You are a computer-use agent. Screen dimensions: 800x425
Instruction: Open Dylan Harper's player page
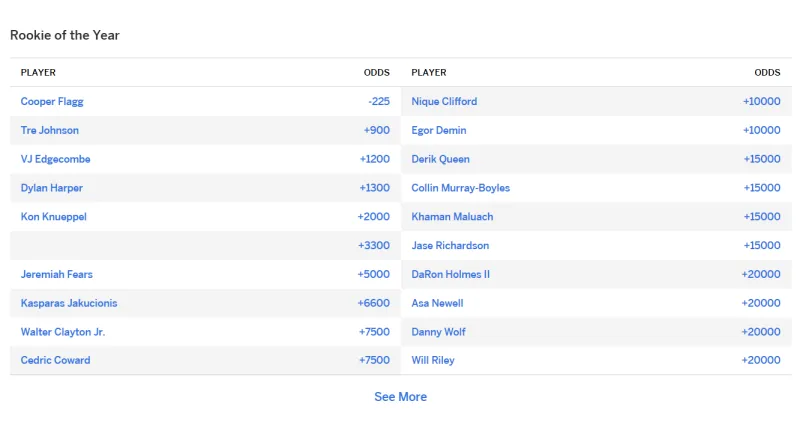tap(52, 188)
